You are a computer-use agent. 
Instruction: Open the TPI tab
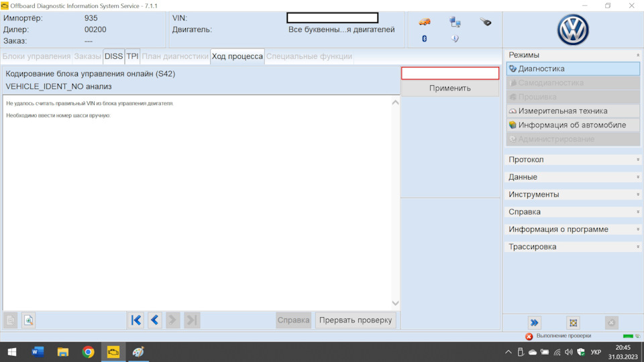(x=132, y=56)
